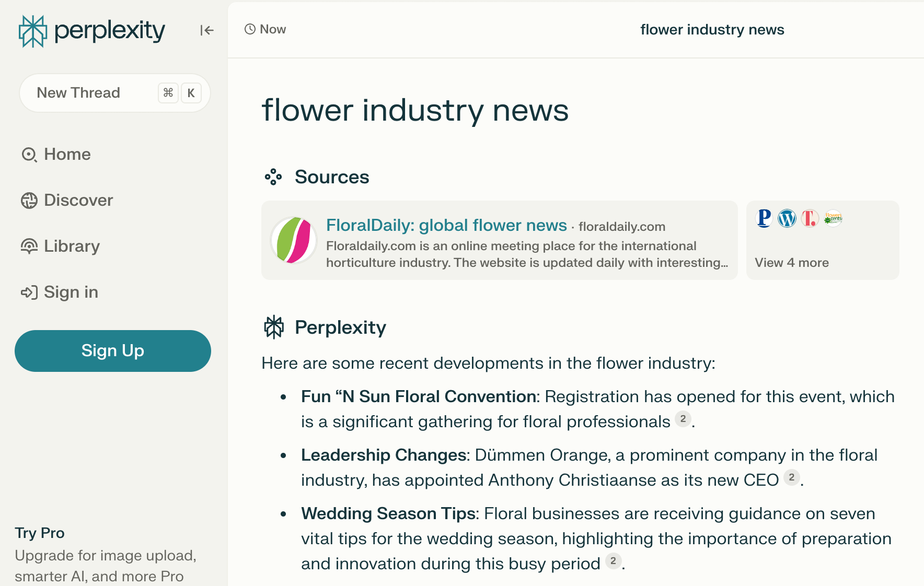Open FloralDaily global flower news link

click(446, 225)
